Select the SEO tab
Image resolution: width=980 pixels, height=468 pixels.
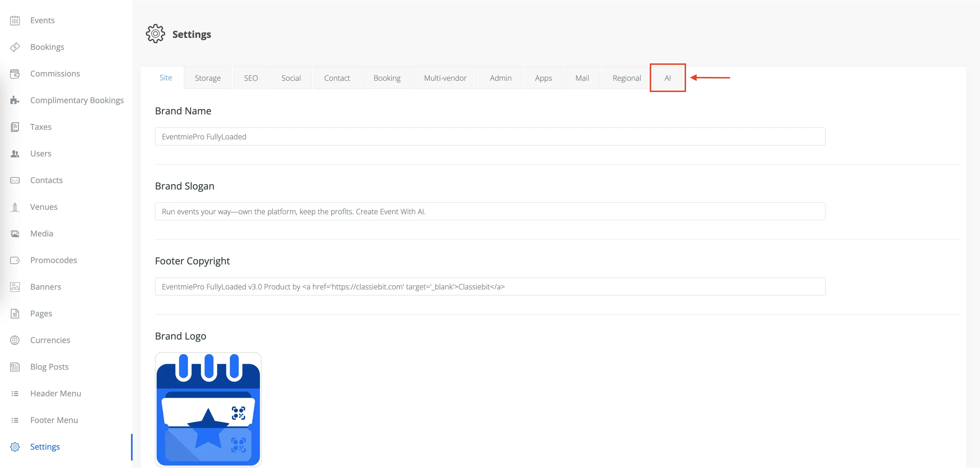pyautogui.click(x=251, y=78)
